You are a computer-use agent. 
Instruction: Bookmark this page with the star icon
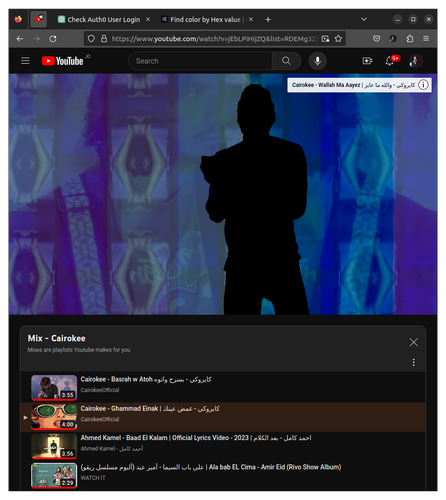click(338, 39)
